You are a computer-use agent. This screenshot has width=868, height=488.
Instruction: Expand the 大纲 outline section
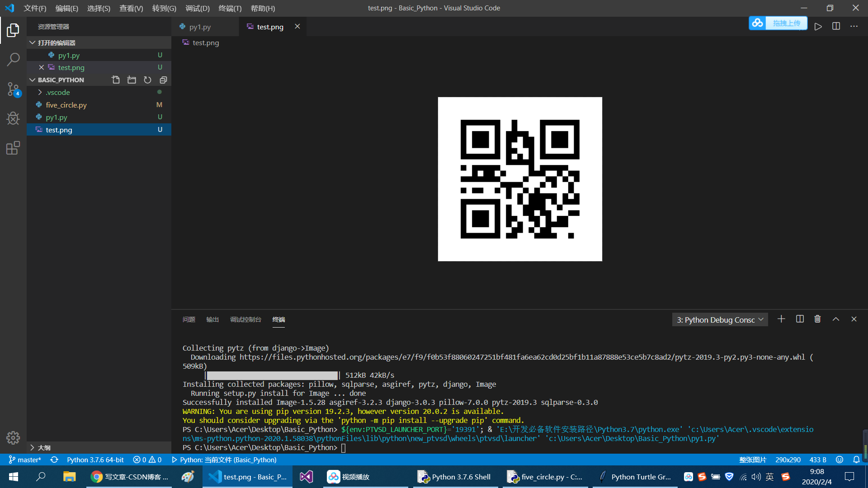click(44, 447)
